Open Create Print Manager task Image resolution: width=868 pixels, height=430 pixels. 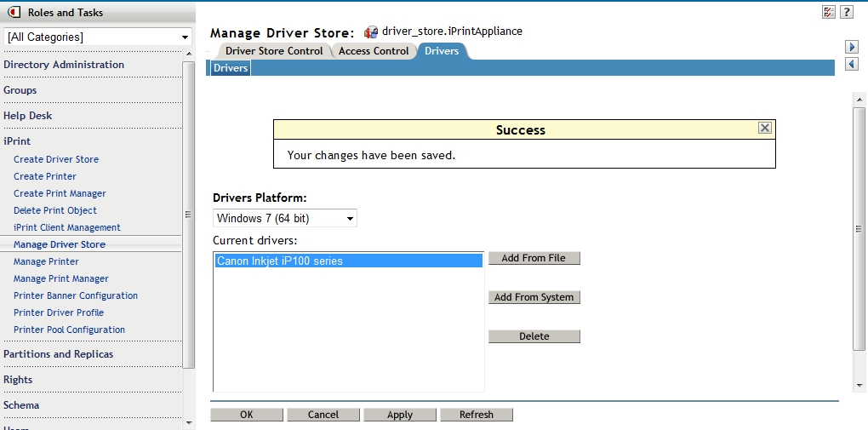(60, 193)
